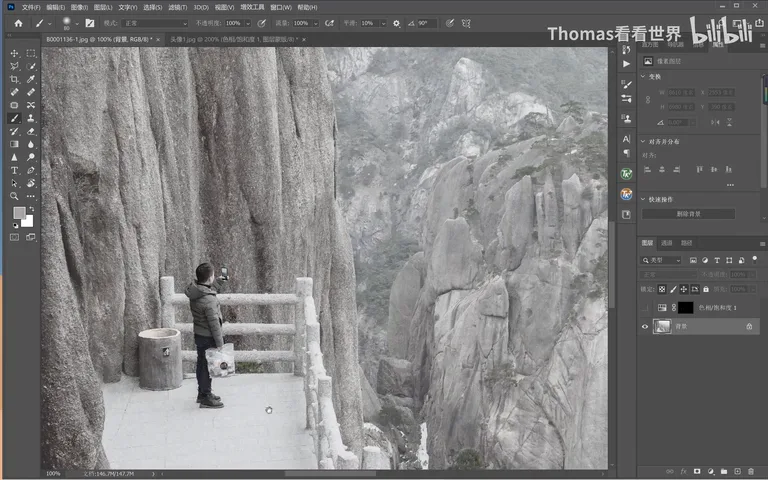Collapse the 对齐并分布 section
768x480 pixels.
pyautogui.click(x=643, y=141)
